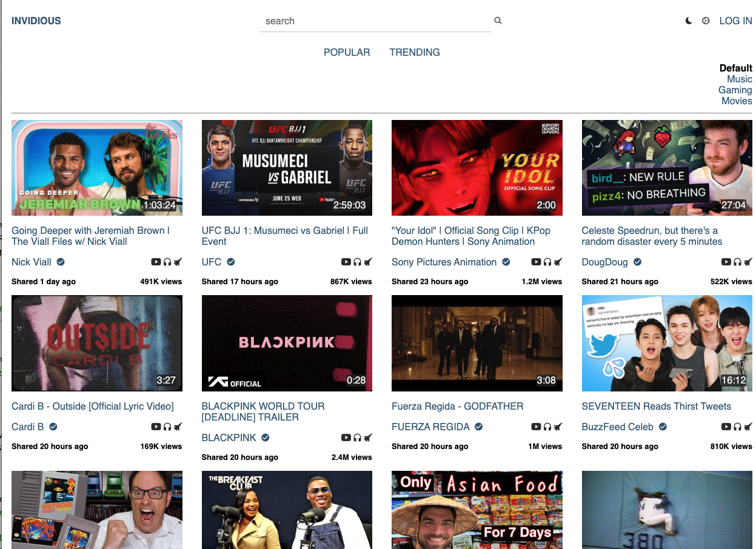
Task: Switch instance icon in UFC row
Action: click(x=368, y=262)
